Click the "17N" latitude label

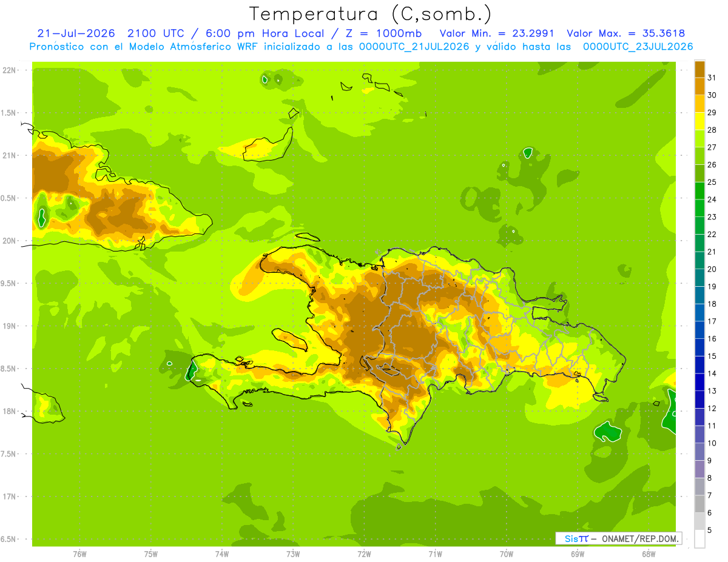pos(10,497)
